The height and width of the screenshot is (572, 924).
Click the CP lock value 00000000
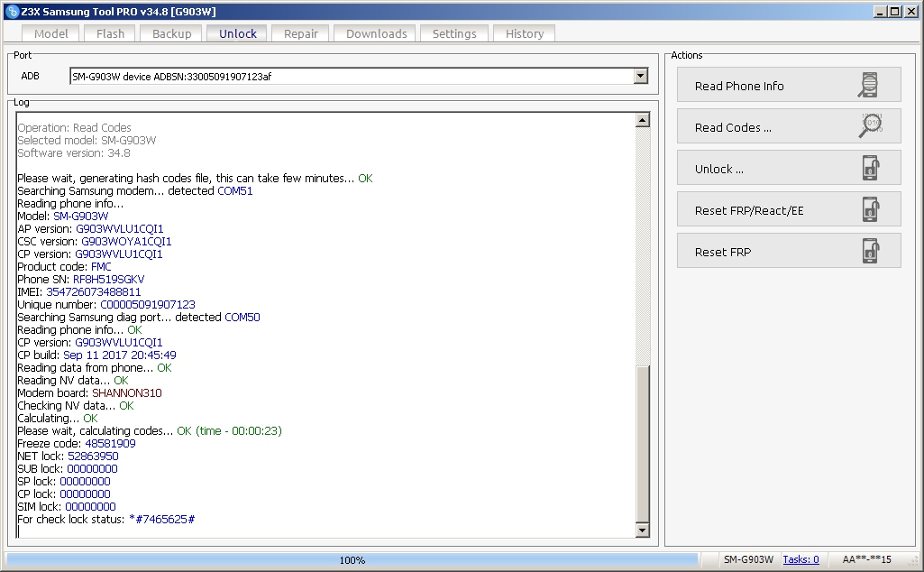pyautogui.click(x=85, y=494)
